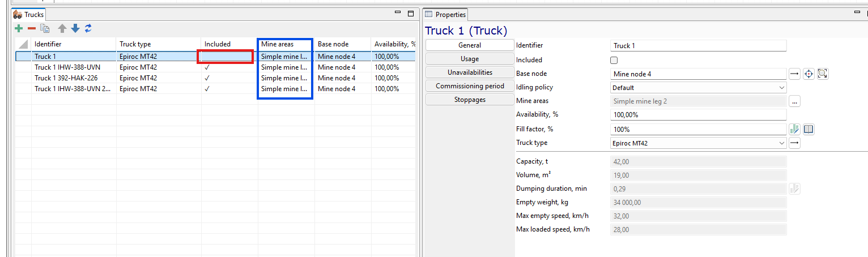The height and width of the screenshot is (257, 868).
Task: Sort by the Included column header
Action: (229, 44)
